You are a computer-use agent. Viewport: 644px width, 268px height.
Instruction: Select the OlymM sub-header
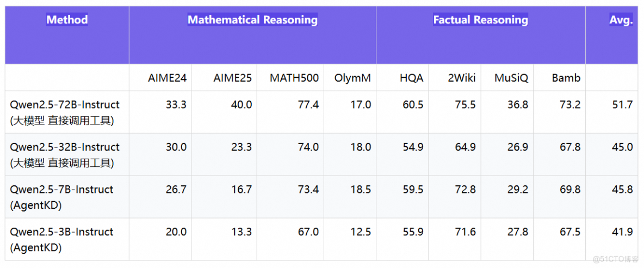click(352, 78)
